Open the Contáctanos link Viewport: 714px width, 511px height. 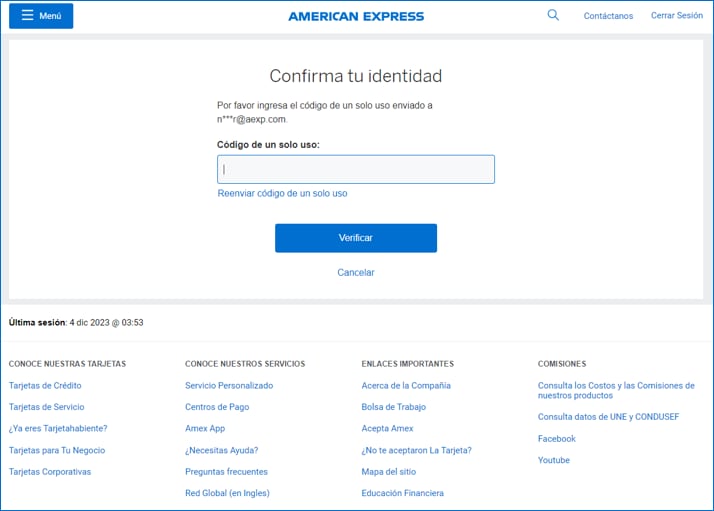pyautogui.click(x=608, y=16)
